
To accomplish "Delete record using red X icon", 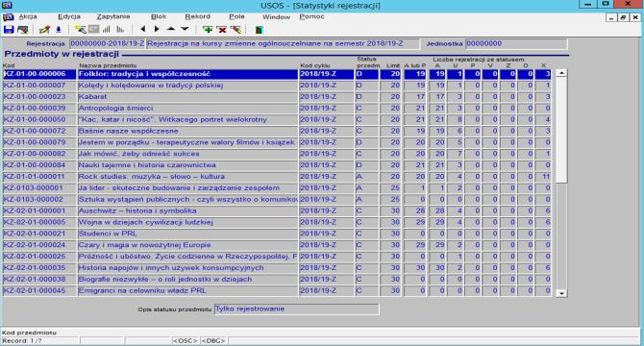I will point(222,30).
